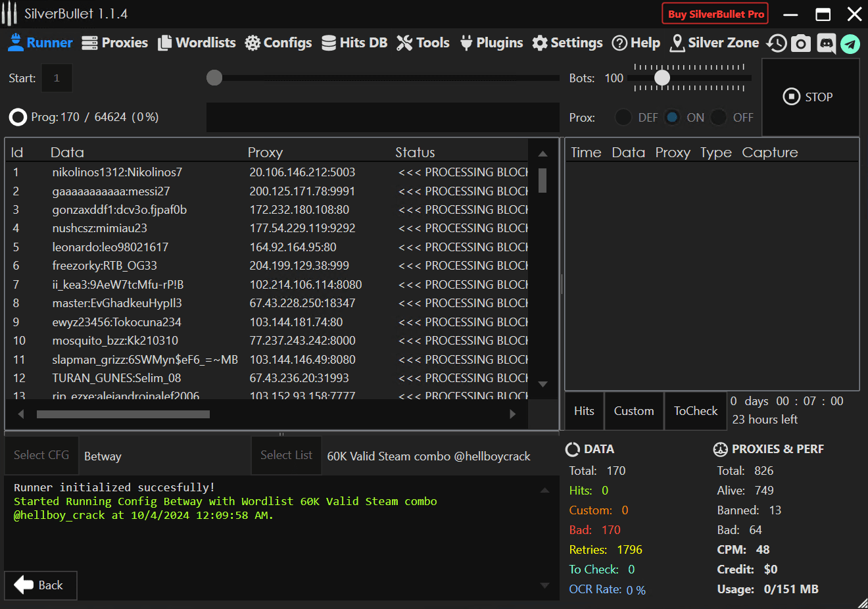
Task: Open the Silver Zone section
Action: point(714,43)
